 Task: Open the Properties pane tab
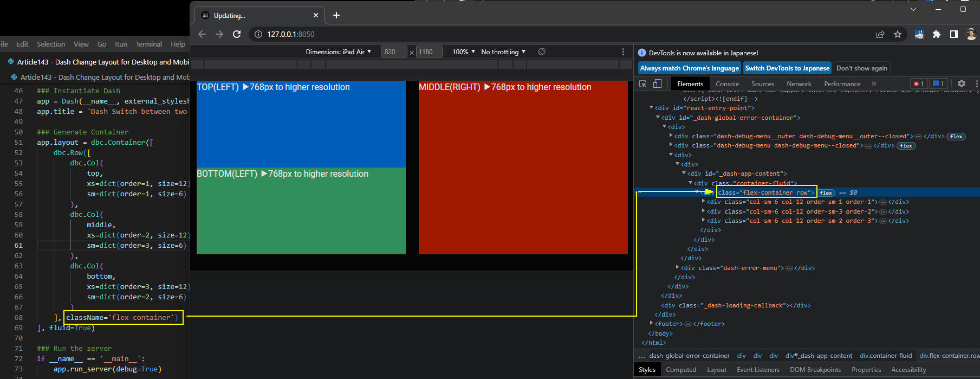pos(866,370)
